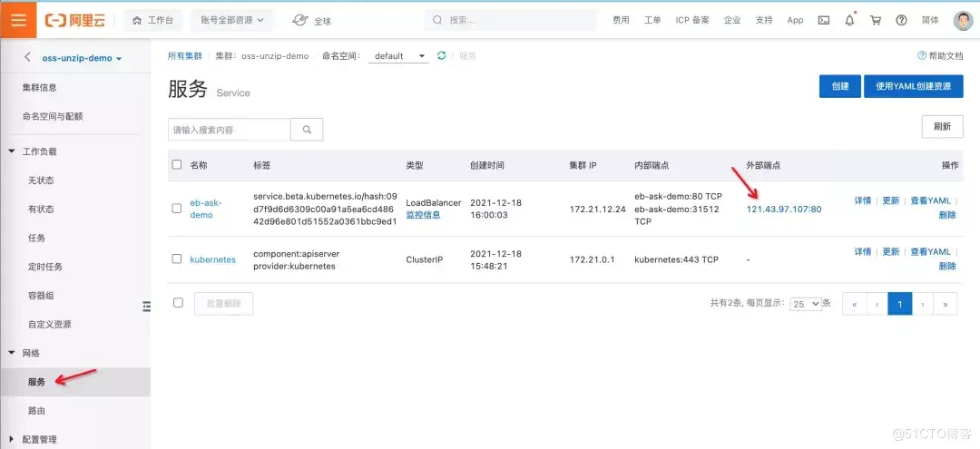
Task: Select the header select-all checkbox
Action: 177,165
